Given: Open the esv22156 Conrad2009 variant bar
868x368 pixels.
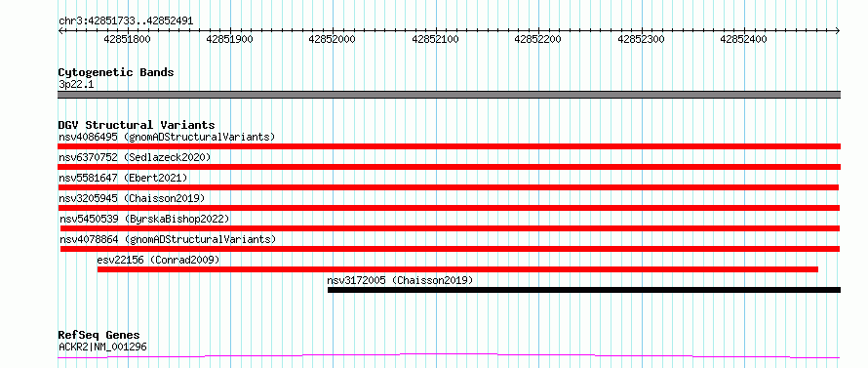Looking at the screenshot, I should (457, 269).
